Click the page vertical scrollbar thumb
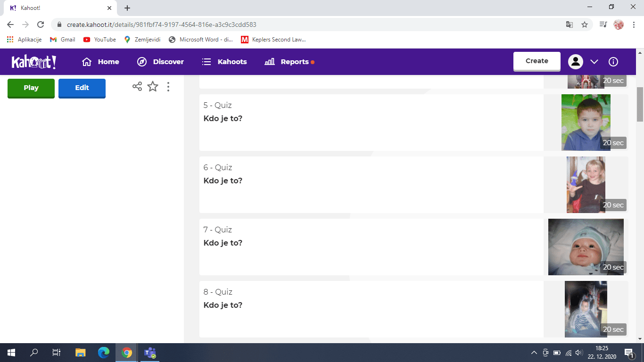Viewport: 644px width, 362px height. (x=640, y=104)
